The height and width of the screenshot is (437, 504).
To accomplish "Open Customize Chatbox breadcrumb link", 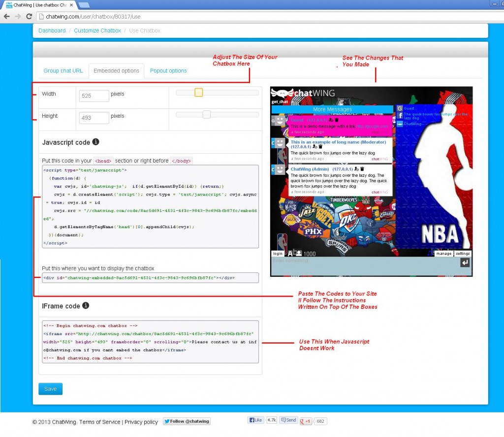I will tap(97, 31).
